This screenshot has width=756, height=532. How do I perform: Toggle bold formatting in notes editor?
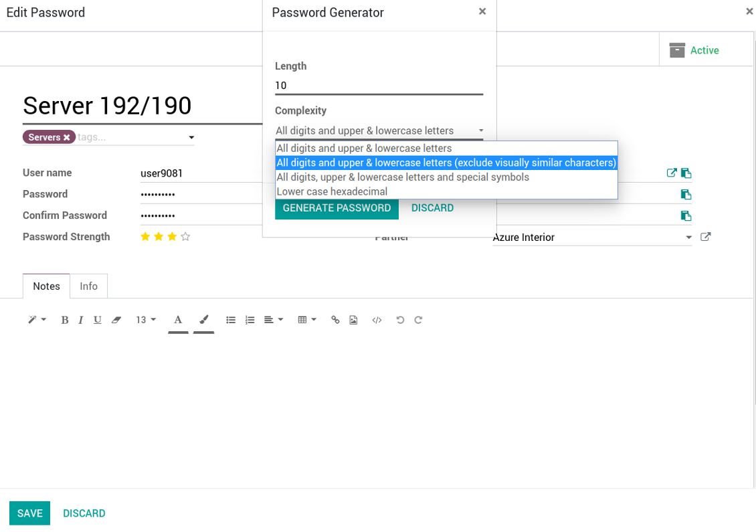point(65,320)
